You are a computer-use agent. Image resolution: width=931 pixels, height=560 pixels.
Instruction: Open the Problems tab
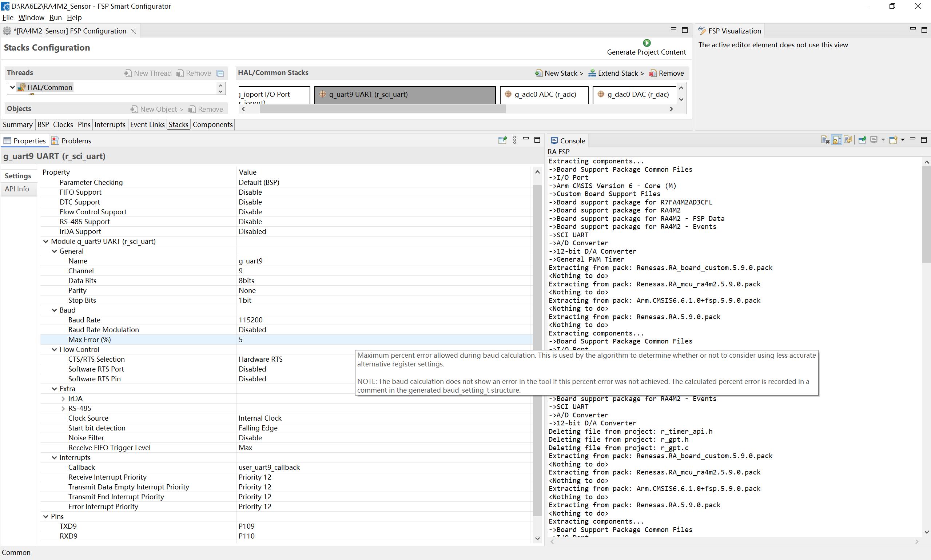(x=72, y=141)
